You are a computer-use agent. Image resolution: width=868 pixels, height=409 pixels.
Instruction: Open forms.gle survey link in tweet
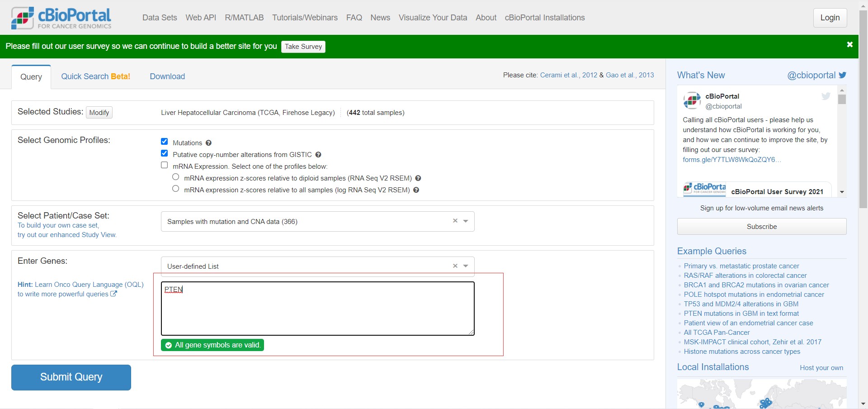point(732,160)
